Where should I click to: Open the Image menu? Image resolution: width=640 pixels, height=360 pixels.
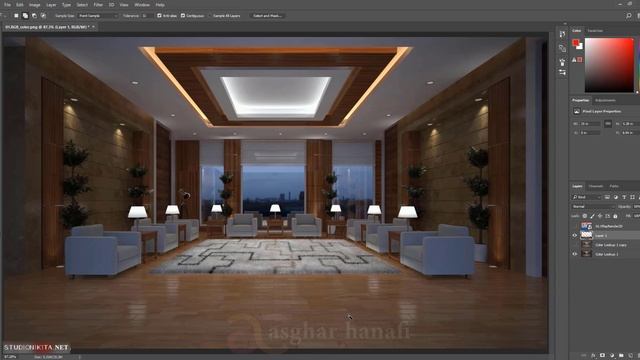point(34,5)
